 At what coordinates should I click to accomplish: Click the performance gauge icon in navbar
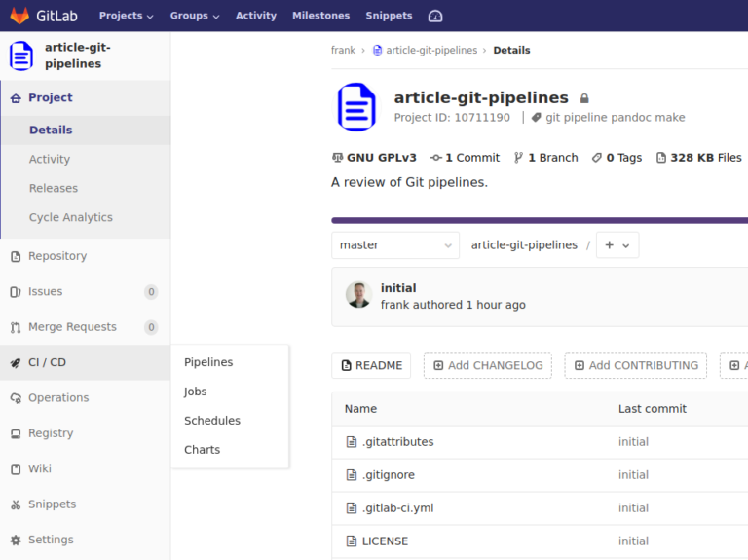coord(435,17)
